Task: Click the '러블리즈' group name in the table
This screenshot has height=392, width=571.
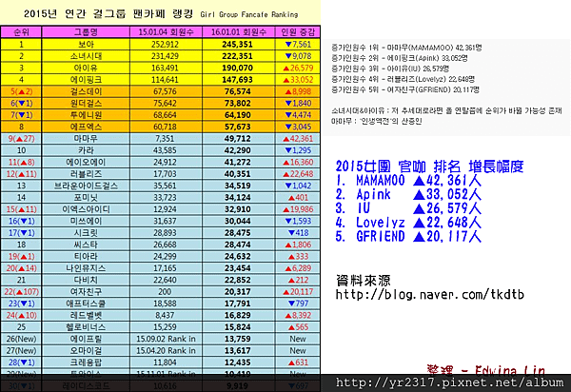Action: pyautogui.click(x=86, y=174)
